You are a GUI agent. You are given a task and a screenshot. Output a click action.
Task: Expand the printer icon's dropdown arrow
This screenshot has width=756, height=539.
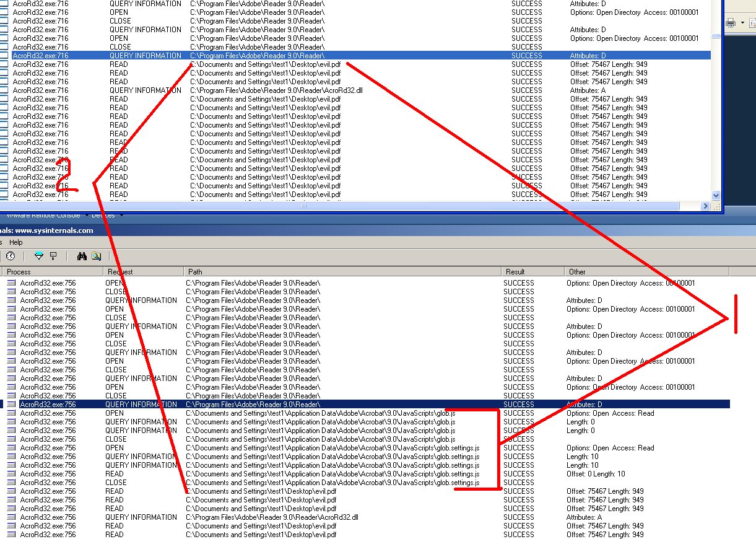(742, 23)
